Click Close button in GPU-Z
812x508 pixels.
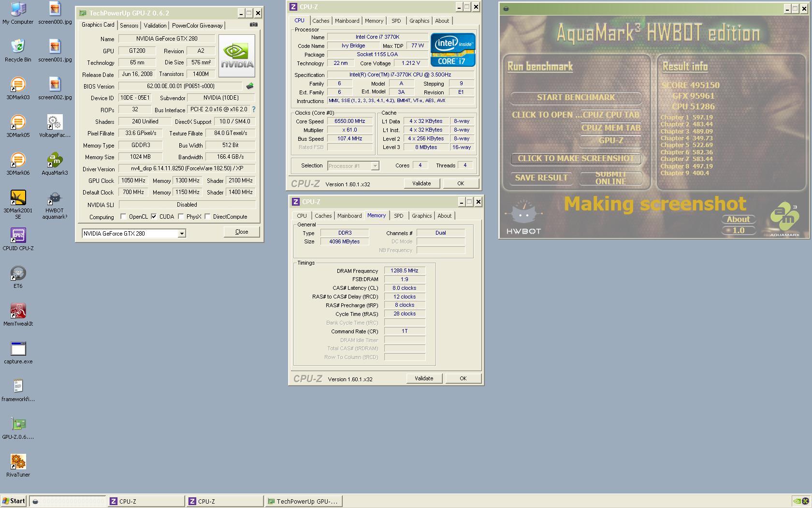click(x=242, y=232)
